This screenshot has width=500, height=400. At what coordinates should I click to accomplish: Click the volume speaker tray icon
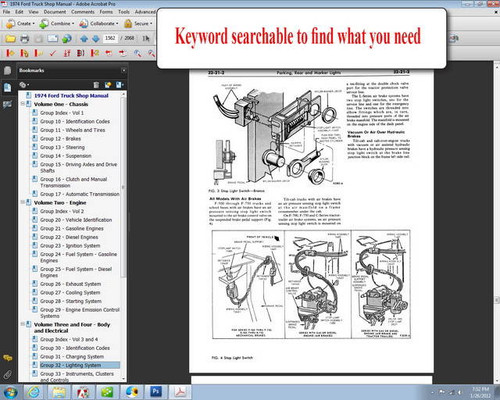click(461, 392)
